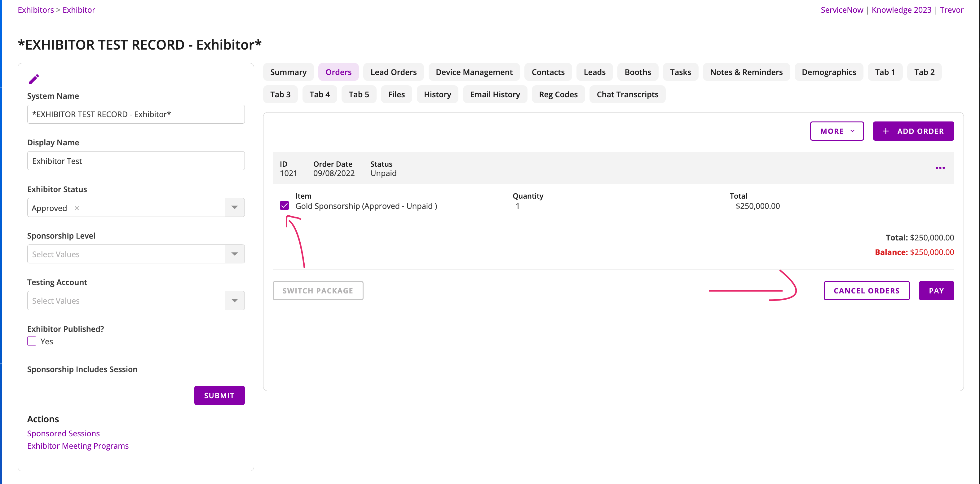Clear the Approved status with the x icon

coord(77,208)
